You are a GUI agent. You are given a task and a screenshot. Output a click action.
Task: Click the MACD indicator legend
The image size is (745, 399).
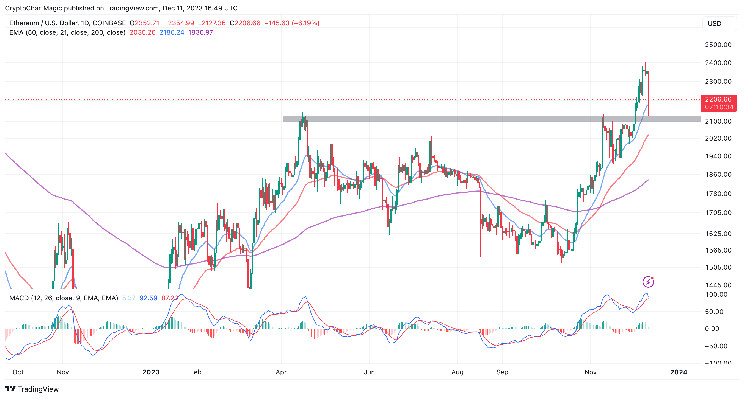[64, 298]
